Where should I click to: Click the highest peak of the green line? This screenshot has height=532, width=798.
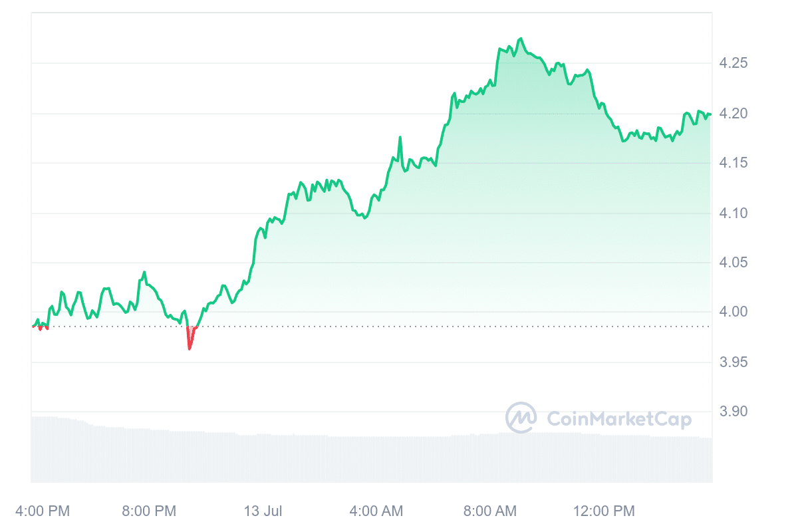[521, 39]
